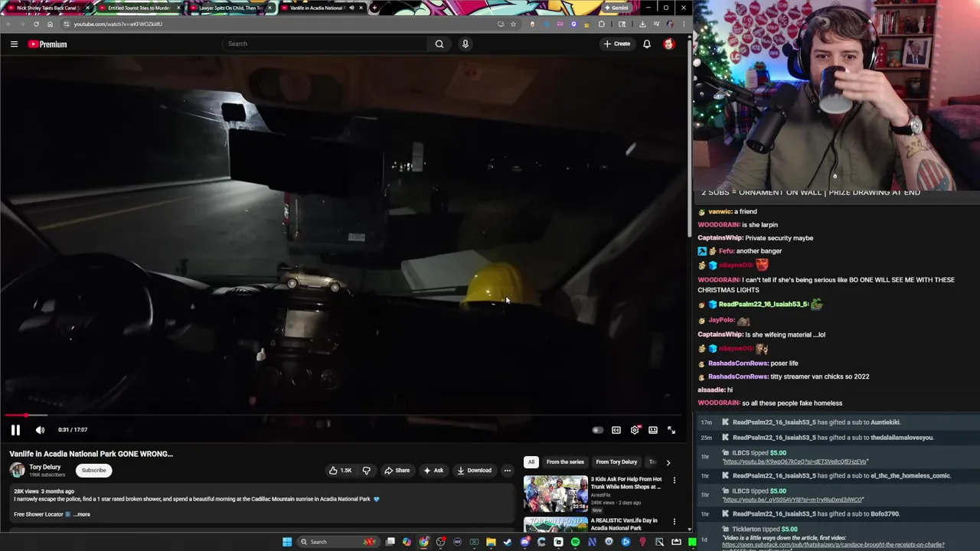The image size is (980, 551).
Task: Start voice search with the microphone icon
Action: point(465,44)
